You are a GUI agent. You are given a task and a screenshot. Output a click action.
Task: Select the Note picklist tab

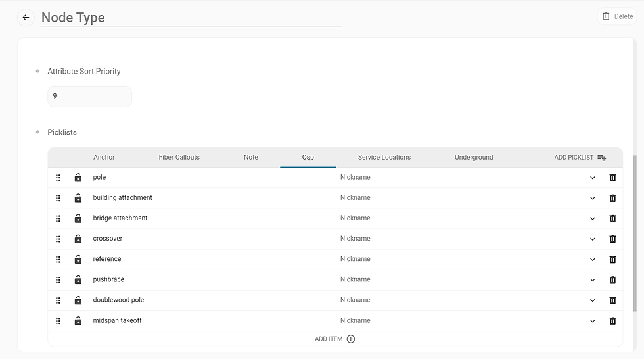click(251, 157)
